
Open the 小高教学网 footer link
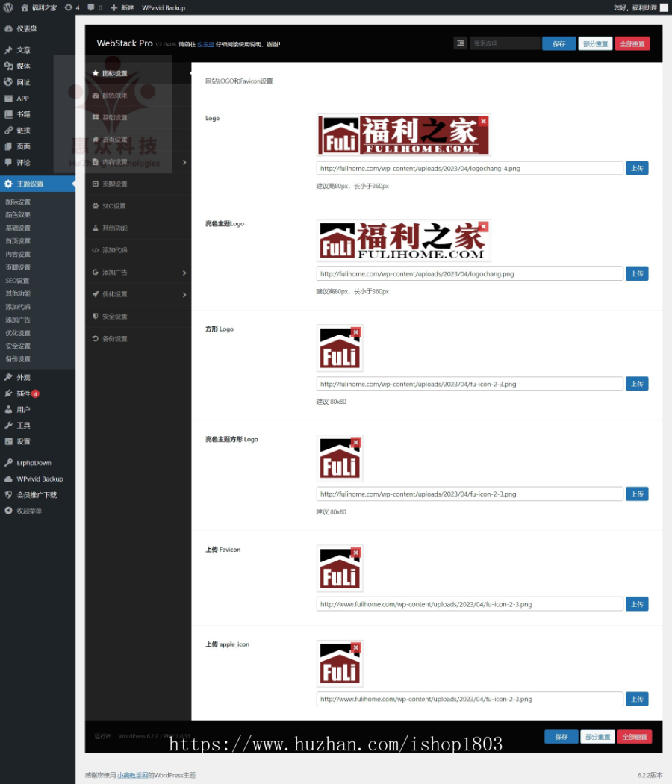(x=132, y=775)
